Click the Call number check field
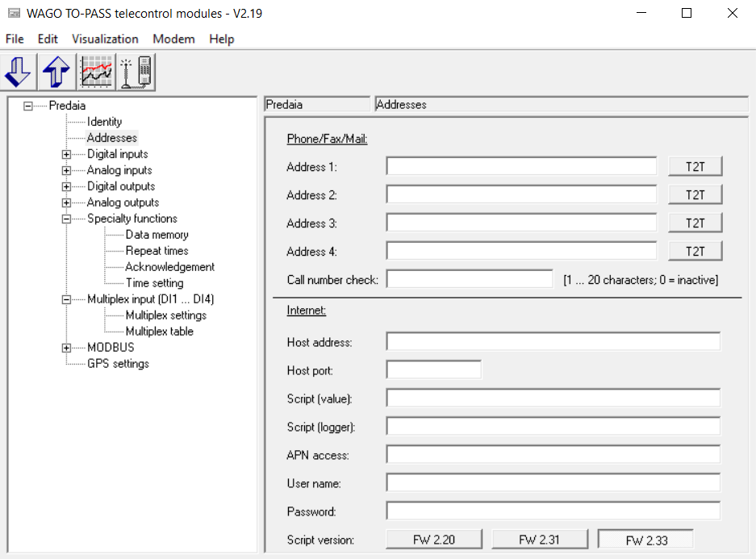The height and width of the screenshot is (559, 756). (x=469, y=279)
